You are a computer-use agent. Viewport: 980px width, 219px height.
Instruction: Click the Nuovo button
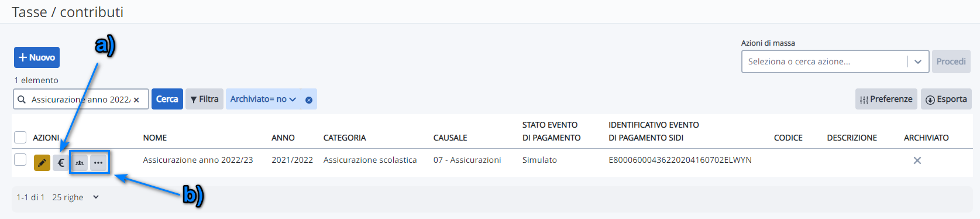click(37, 57)
